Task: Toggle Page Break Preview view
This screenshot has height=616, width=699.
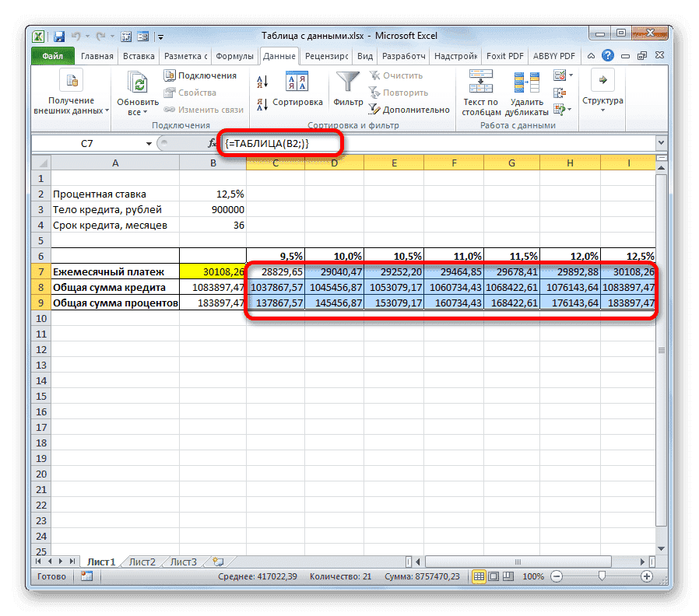Action: (x=507, y=576)
